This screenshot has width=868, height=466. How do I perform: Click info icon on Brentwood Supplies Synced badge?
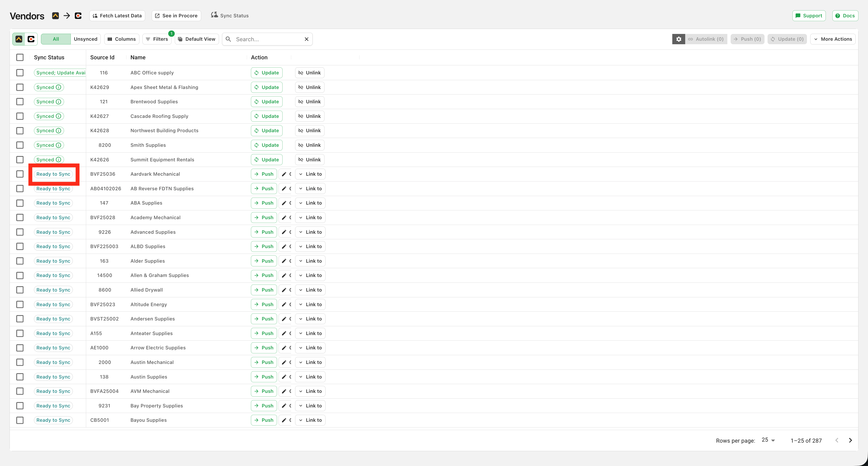pos(59,102)
